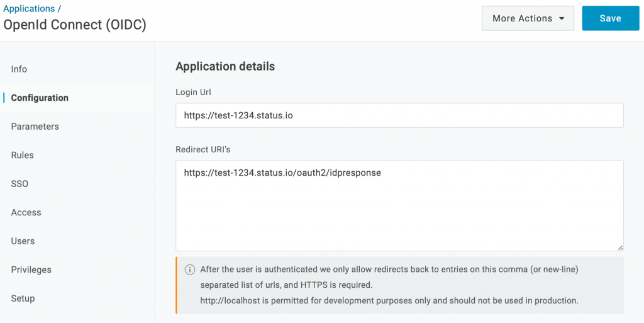
Task: Open the Access section
Action: pos(26,212)
